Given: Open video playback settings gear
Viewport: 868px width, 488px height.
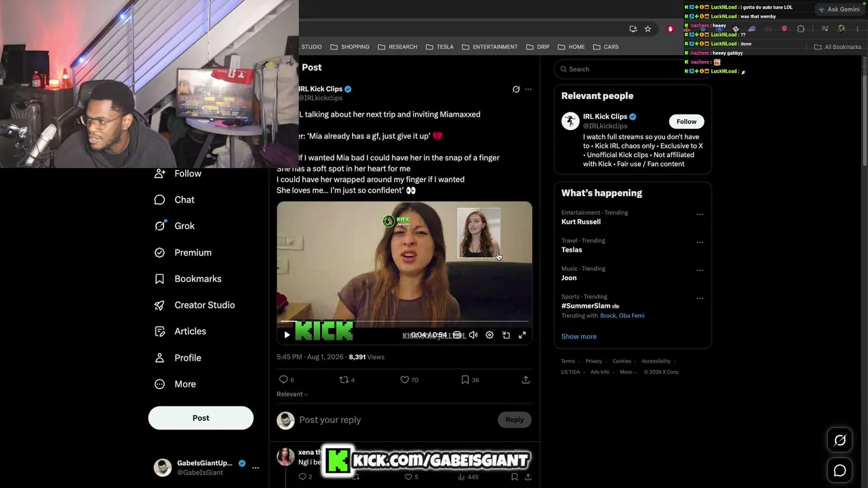Looking at the screenshot, I should click(490, 335).
